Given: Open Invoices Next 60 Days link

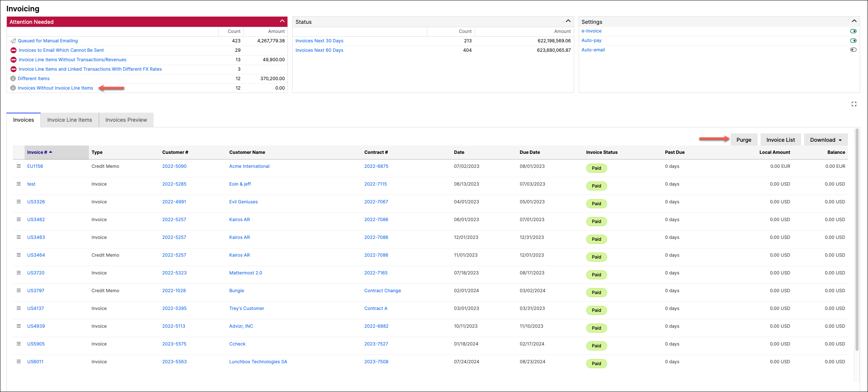Looking at the screenshot, I should click(319, 50).
